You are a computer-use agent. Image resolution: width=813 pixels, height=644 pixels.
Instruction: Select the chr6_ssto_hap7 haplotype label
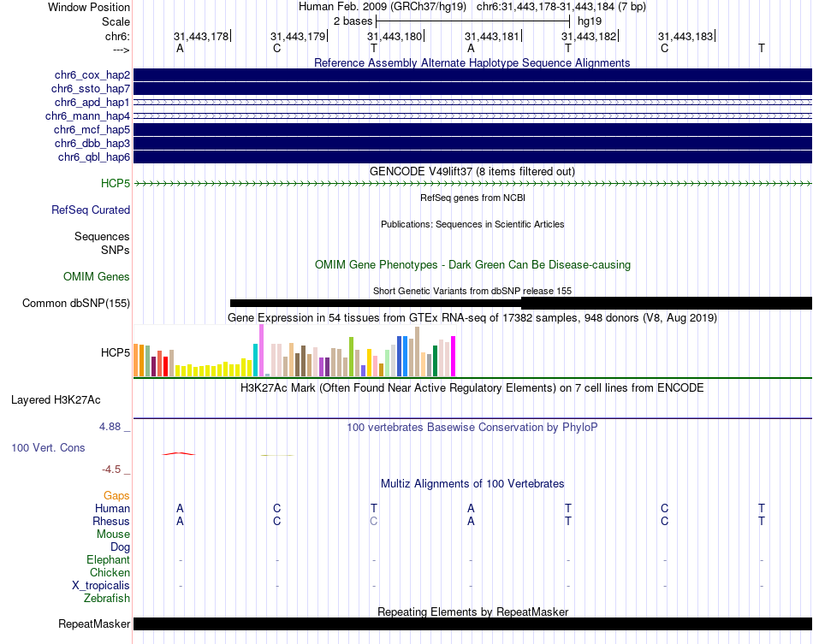(91, 89)
